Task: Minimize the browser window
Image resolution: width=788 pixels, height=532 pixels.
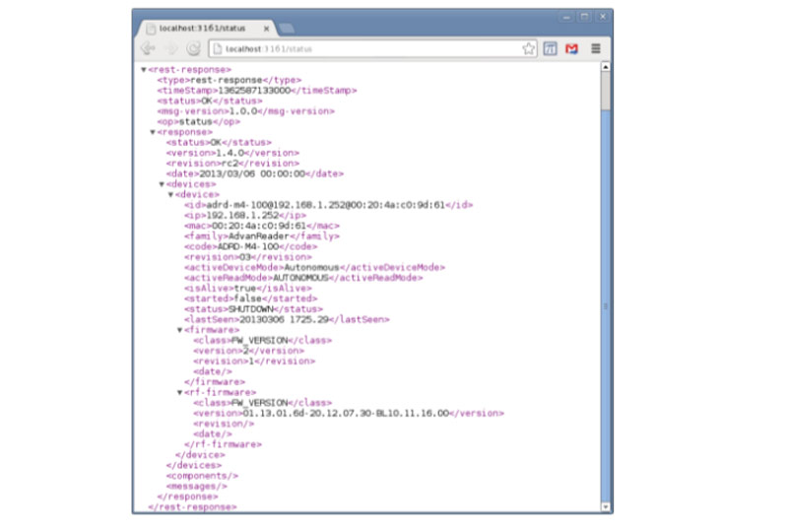Action: point(566,17)
